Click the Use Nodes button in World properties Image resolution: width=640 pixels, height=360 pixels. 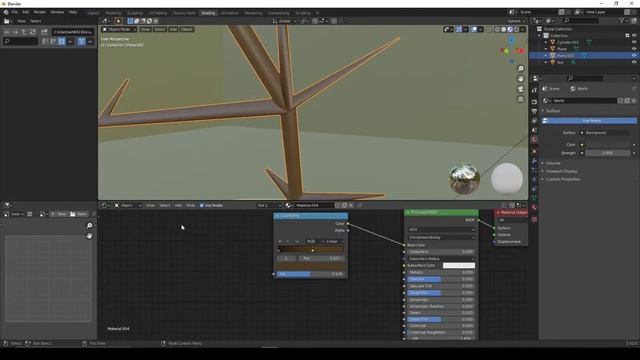(589, 120)
